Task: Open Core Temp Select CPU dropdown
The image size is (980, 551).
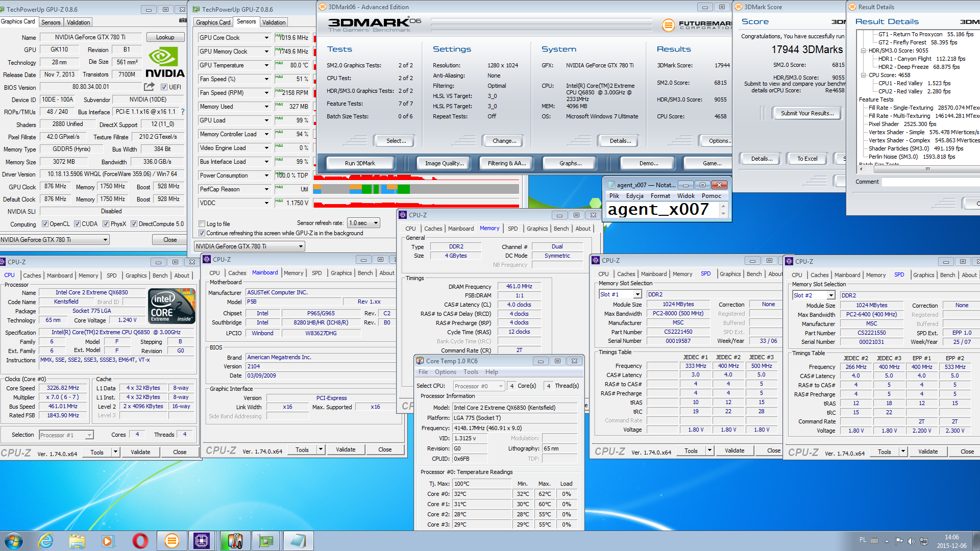Action: [479, 386]
